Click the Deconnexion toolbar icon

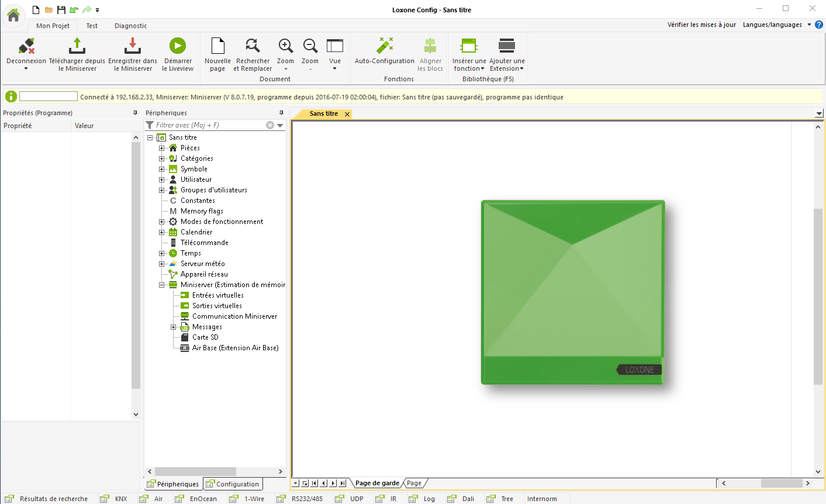tap(26, 46)
